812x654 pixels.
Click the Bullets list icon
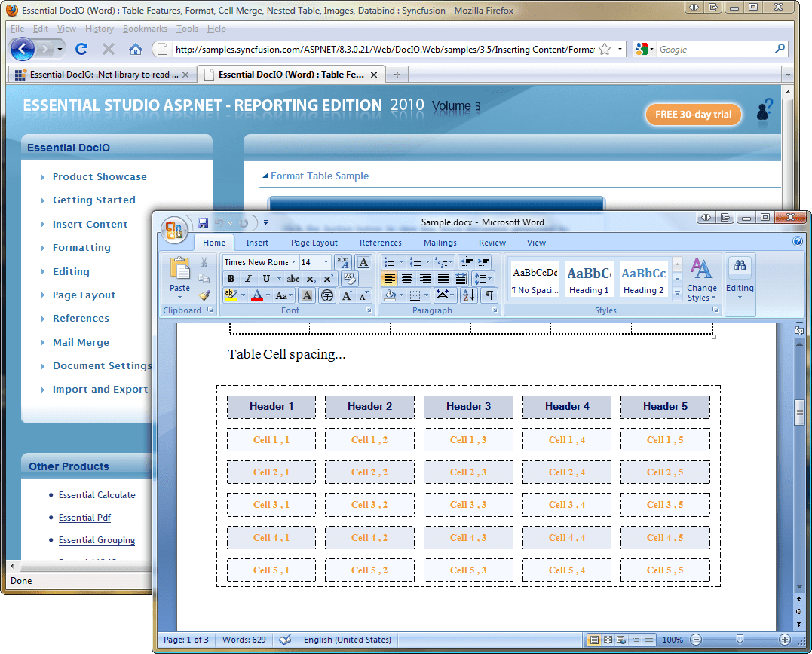pyautogui.click(x=390, y=262)
